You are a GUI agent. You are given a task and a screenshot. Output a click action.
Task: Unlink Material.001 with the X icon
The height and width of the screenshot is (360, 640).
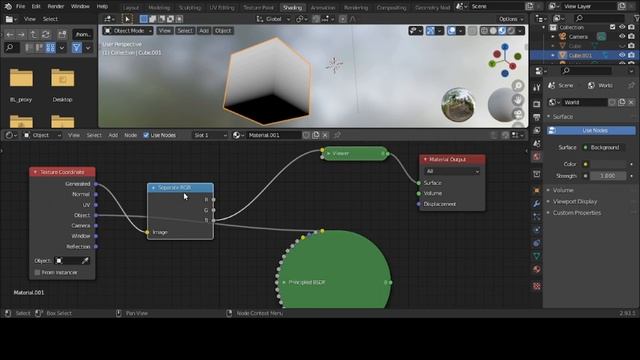pyautogui.click(x=325, y=135)
